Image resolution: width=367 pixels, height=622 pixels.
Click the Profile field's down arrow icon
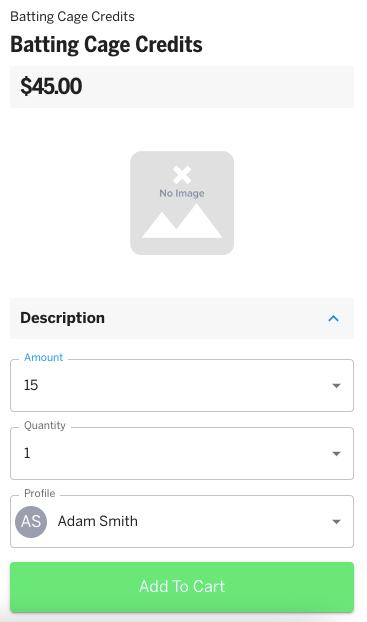point(336,522)
